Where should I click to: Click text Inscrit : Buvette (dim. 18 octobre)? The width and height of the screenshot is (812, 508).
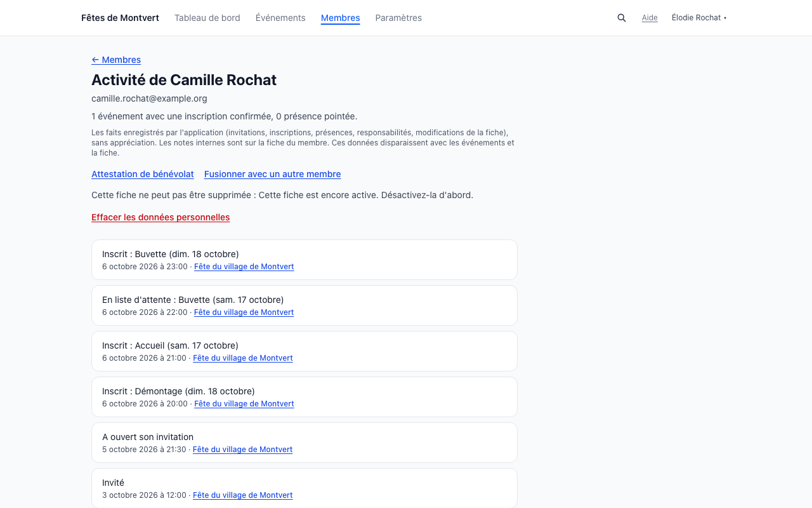pyautogui.click(x=171, y=254)
